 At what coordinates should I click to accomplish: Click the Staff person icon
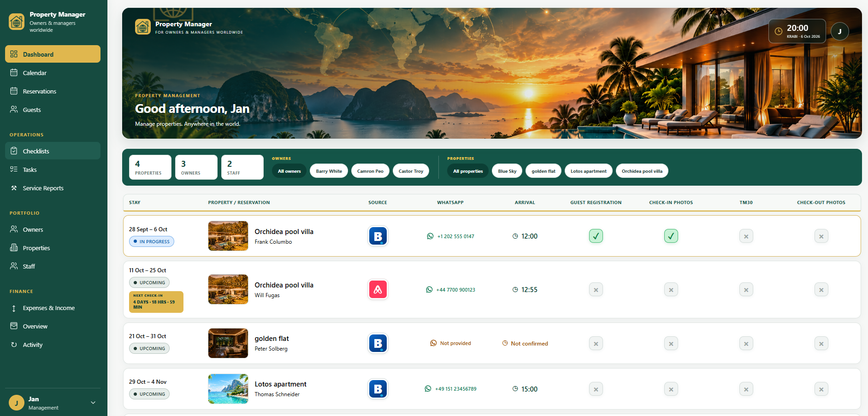click(x=14, y=266)
